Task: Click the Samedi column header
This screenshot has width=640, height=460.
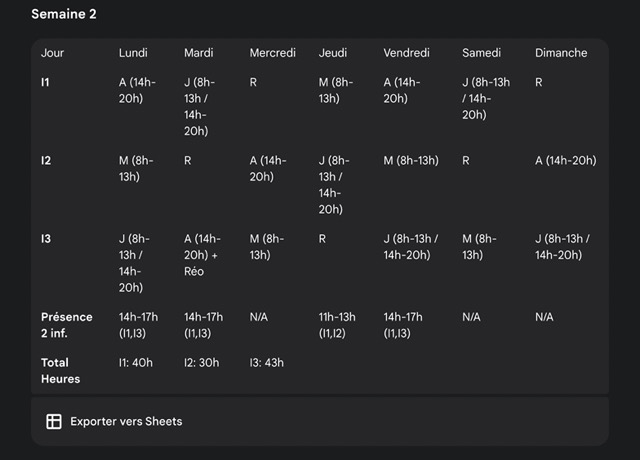Action: 481,53
